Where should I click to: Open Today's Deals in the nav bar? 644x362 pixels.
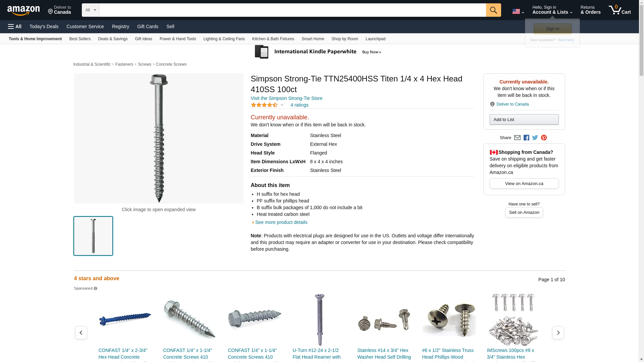[44, 26]
